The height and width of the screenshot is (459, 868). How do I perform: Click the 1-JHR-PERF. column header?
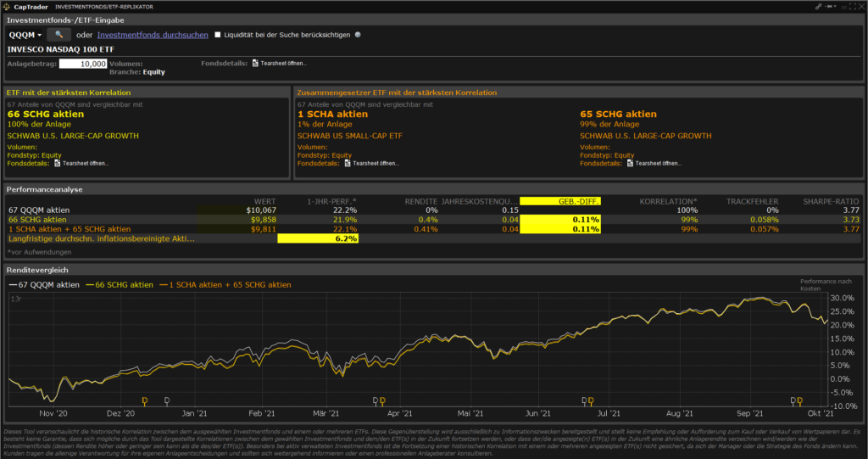point(331,201)
